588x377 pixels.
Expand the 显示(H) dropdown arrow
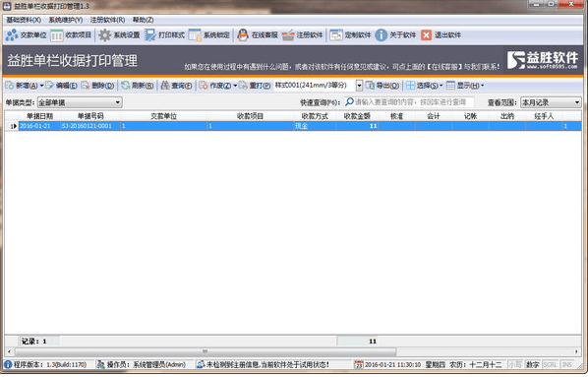click(482, 86)
